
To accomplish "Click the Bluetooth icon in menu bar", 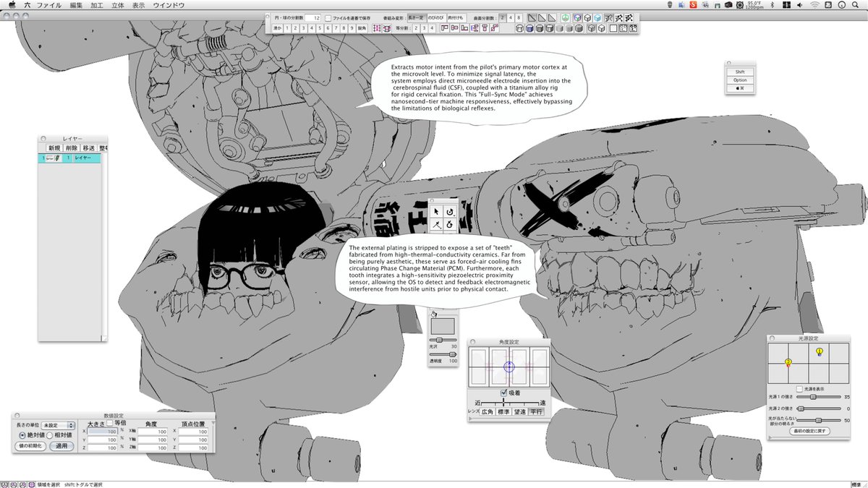I will click(x=773, y=5).
